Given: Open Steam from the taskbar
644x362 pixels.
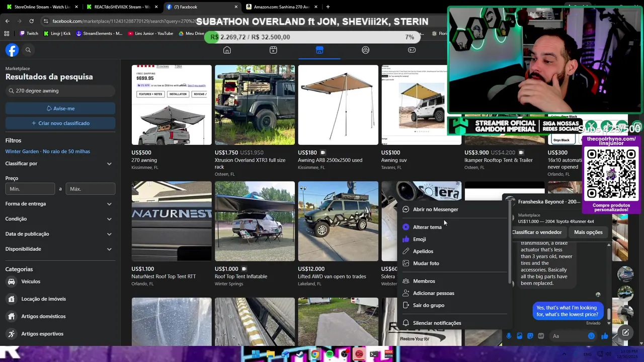Looking at the screenshot, I should [x=300, y=354].
